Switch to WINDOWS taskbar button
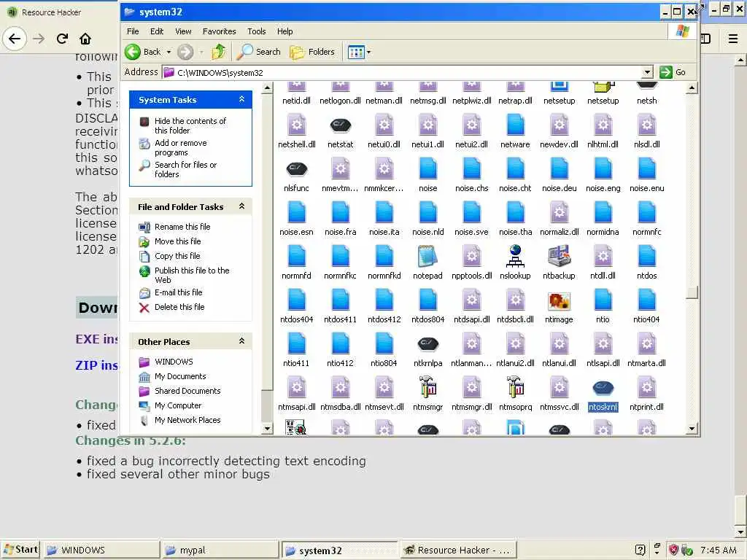747x560 pixels. [x=101, y=551]
